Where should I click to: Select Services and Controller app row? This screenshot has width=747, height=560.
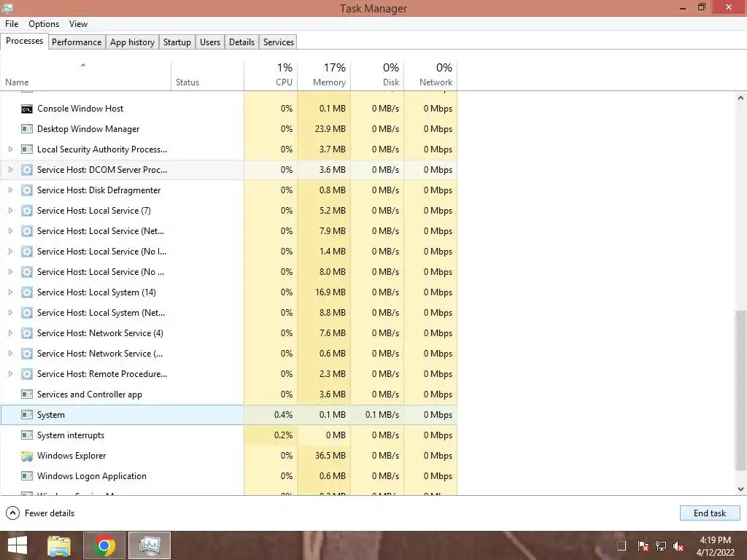pos(228,394)
